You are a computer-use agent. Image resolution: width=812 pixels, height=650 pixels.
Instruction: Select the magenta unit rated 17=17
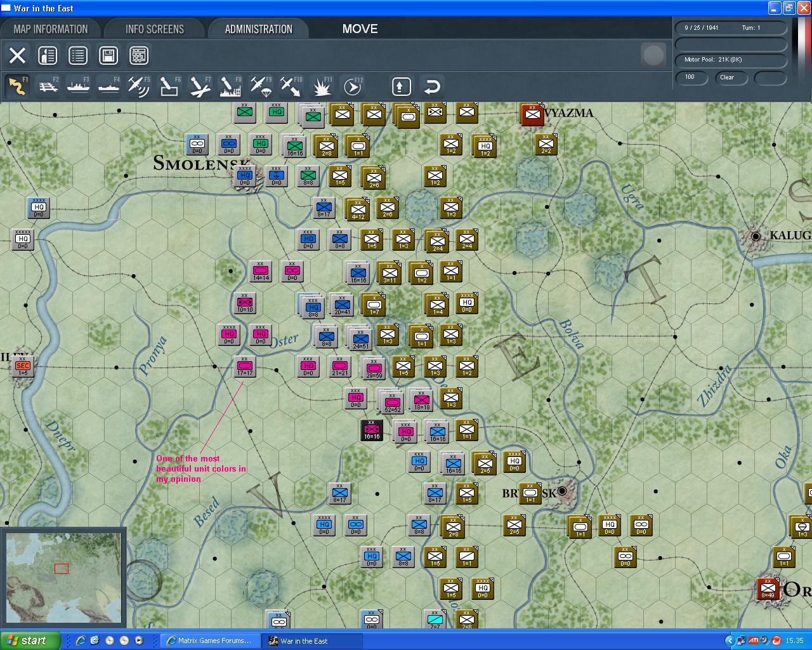point(245,366)
